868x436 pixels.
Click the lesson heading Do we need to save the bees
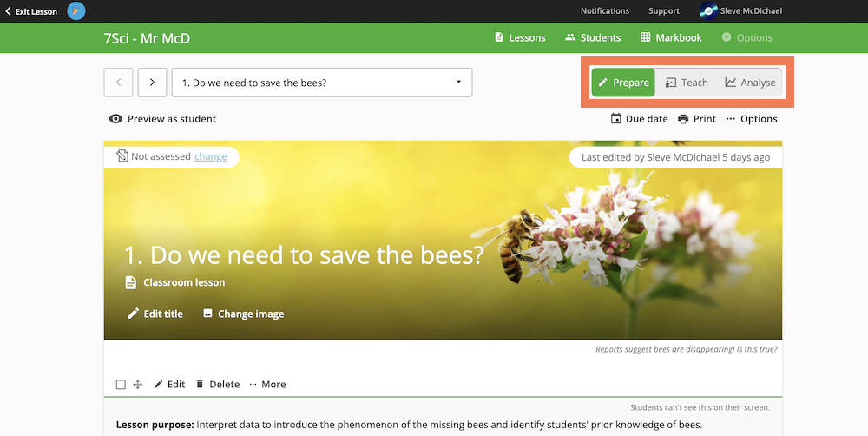[304, 255]
